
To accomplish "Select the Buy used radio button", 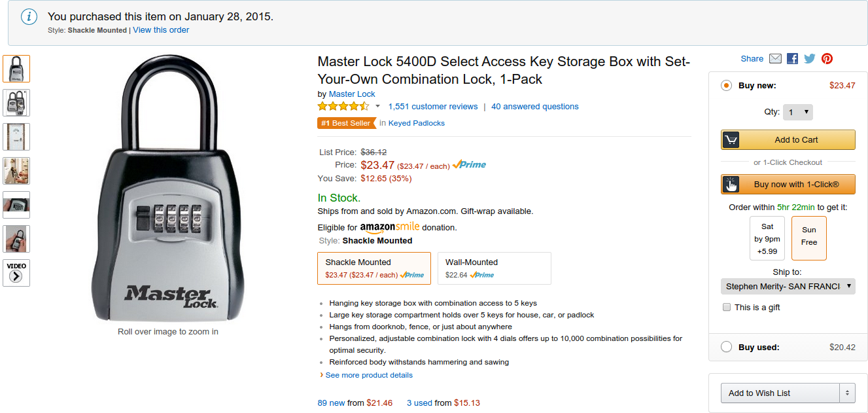I will 726,348.
